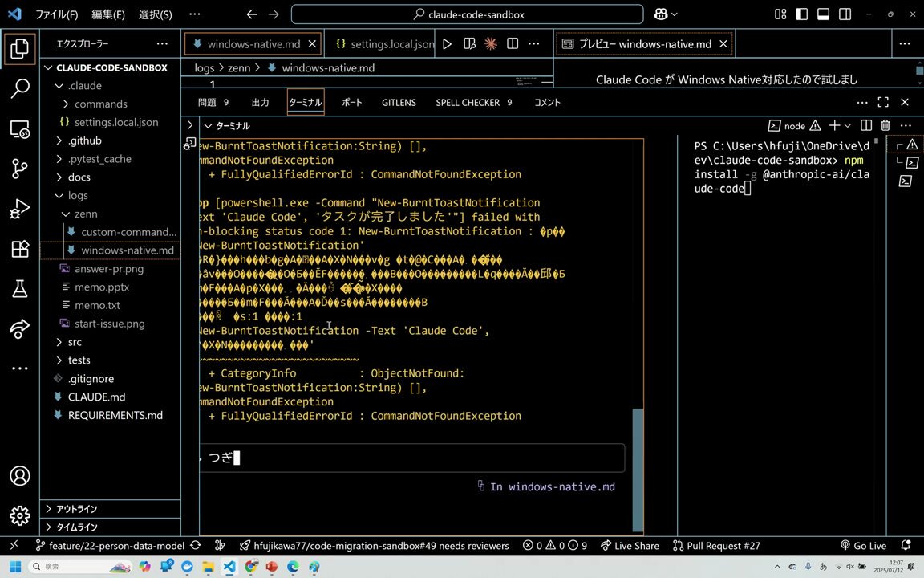Toggle the primary side bar

tap(801, 14)
